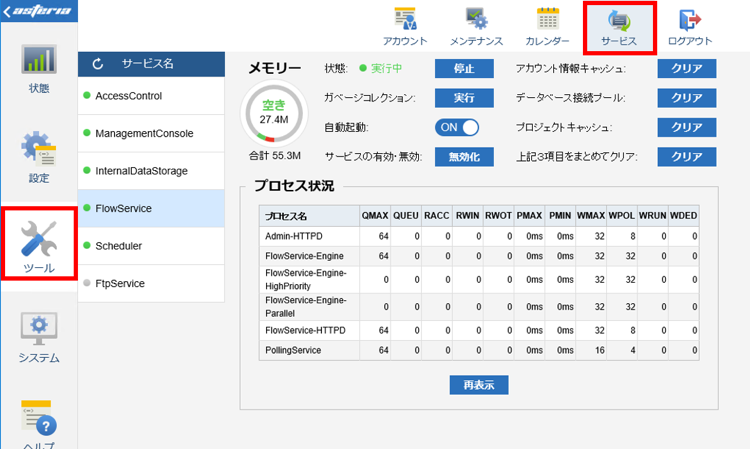The image size is (750, 449).
Task: Clear データベース接続プール with クリア button
Action: [x=687, y=98]
